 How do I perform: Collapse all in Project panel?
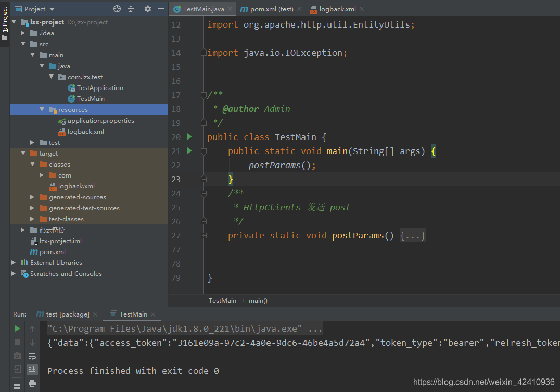131,9
